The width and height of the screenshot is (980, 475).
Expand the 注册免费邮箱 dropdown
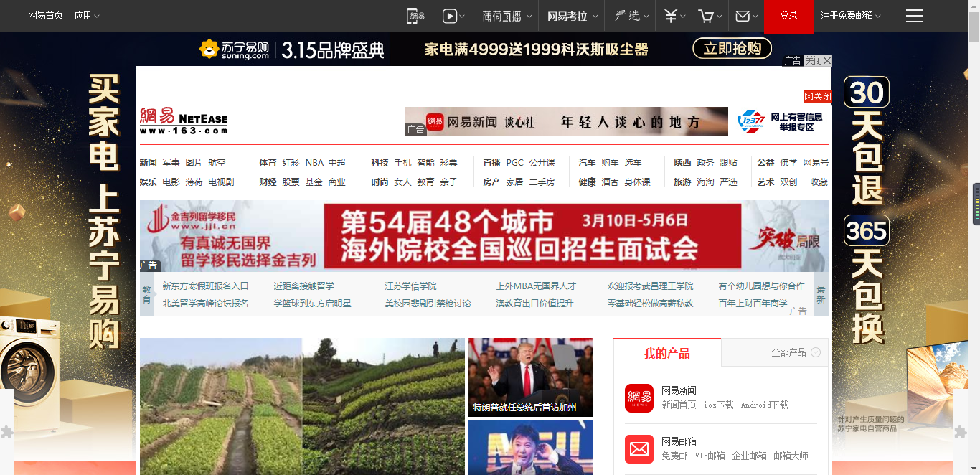pyautogui.click(x=851, y=16)
